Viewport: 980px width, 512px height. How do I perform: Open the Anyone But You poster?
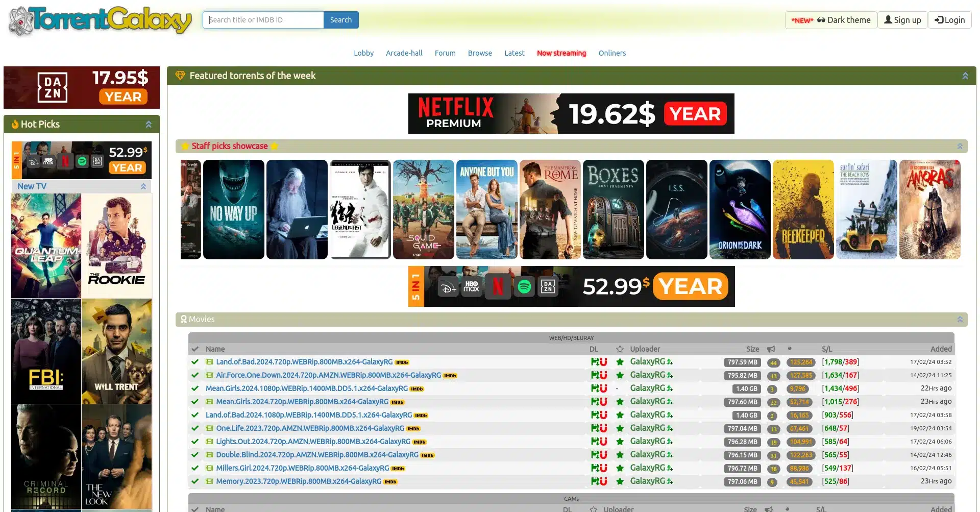click(487, 209)
